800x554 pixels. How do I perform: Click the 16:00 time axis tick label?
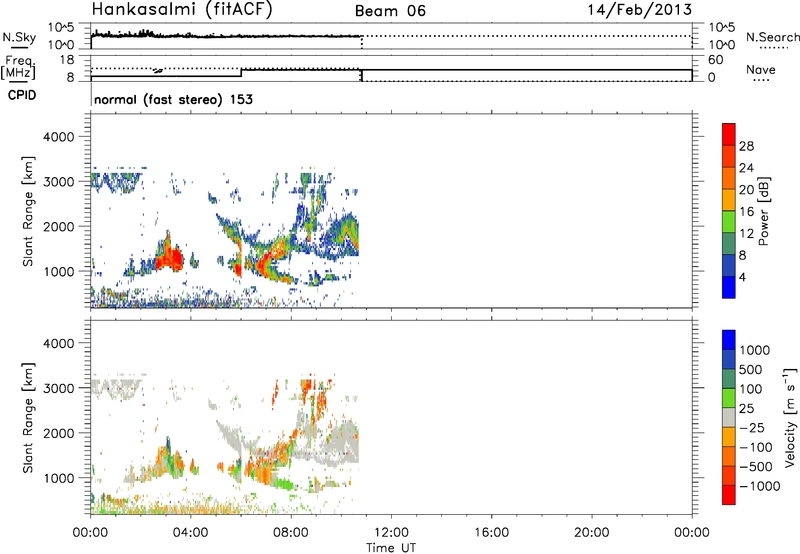[491, 533]
